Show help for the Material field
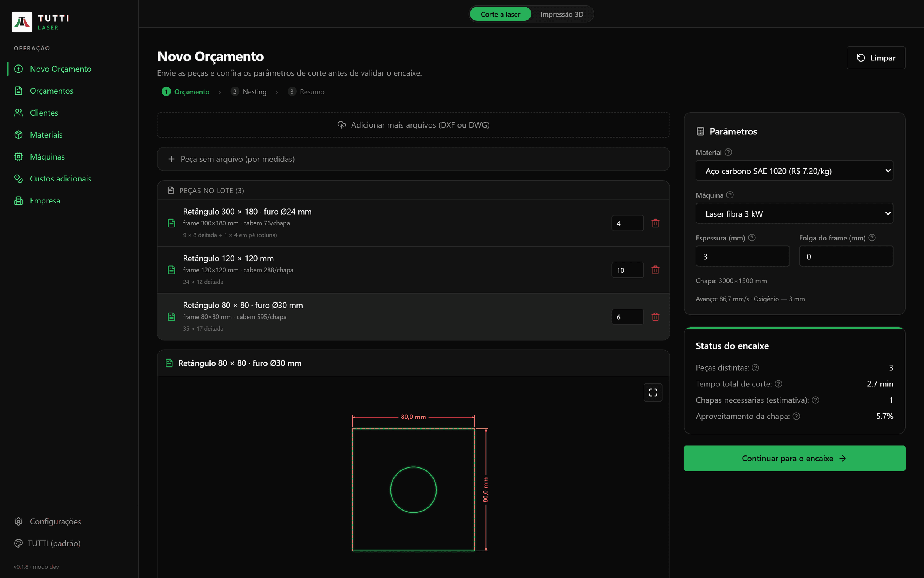This screenshot has width=924, height=578. pos(728,152)
